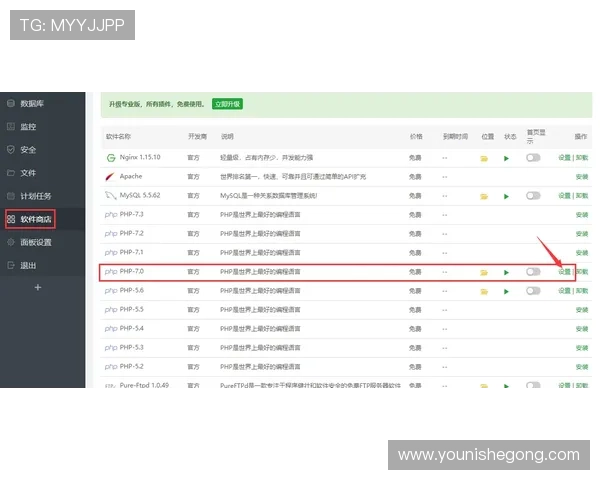Open the MySQL 5.5.62 folder location icon
This screenshot has height=480, width=600.
(x=484, y=196)
